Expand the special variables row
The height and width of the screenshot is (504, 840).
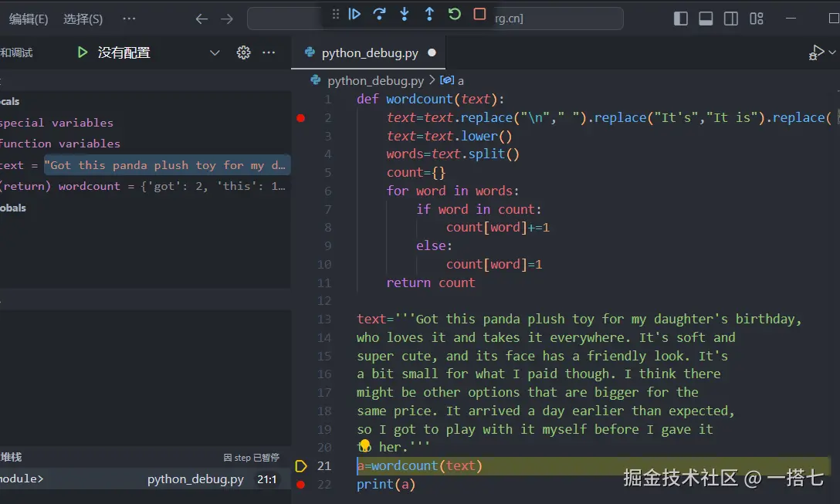pos(57,123)
